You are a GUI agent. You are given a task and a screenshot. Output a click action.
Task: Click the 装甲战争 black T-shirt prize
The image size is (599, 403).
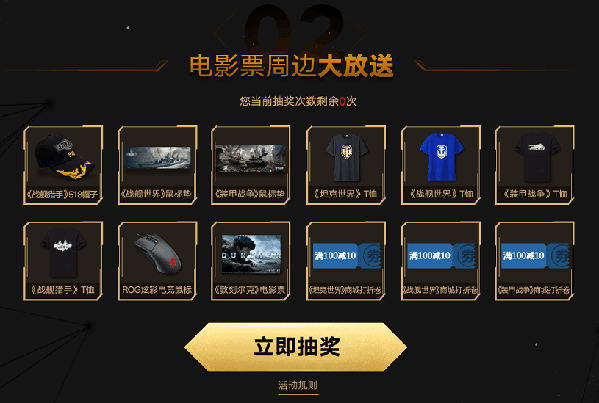[x=535, y=165]
